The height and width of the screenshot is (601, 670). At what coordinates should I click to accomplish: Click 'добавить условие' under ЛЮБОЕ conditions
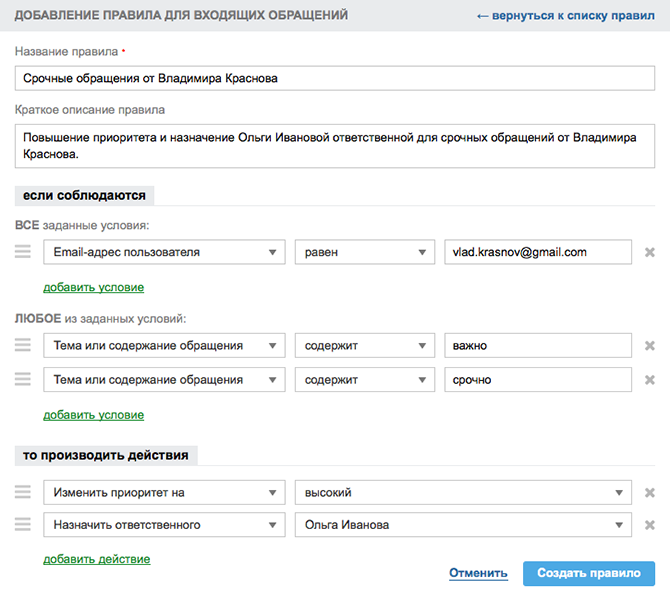[x=93, y=415]
